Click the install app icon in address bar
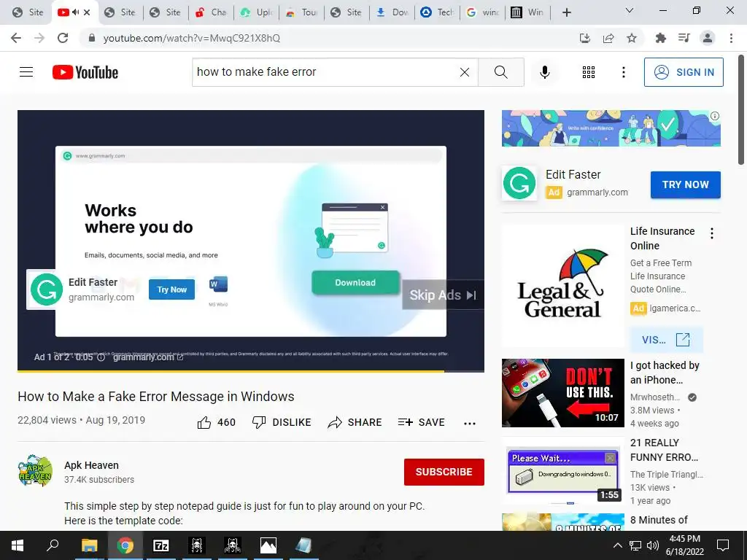The height and width of the screenshot is (560, 747). tap(585, 38)
